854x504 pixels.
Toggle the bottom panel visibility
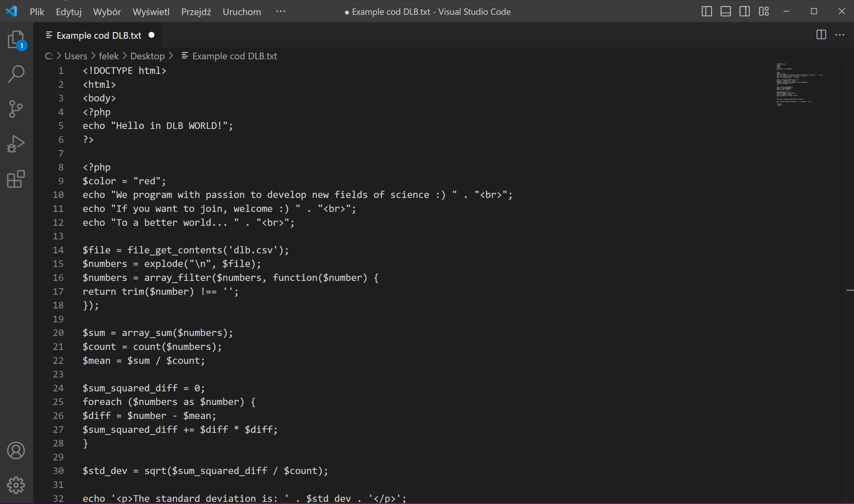[726, 12]
